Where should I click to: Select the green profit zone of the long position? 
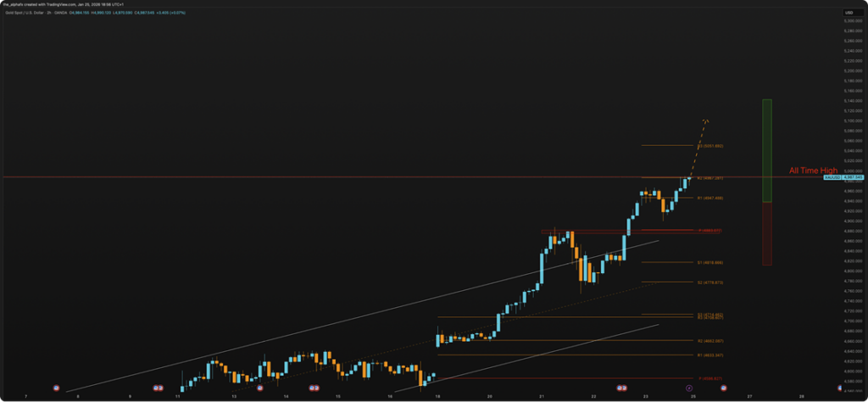[766, 151]
